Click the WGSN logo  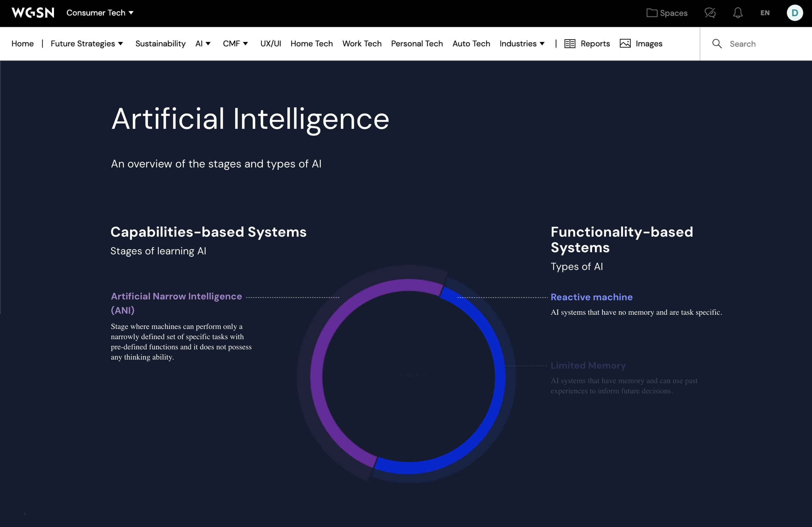tap(33, 13)
